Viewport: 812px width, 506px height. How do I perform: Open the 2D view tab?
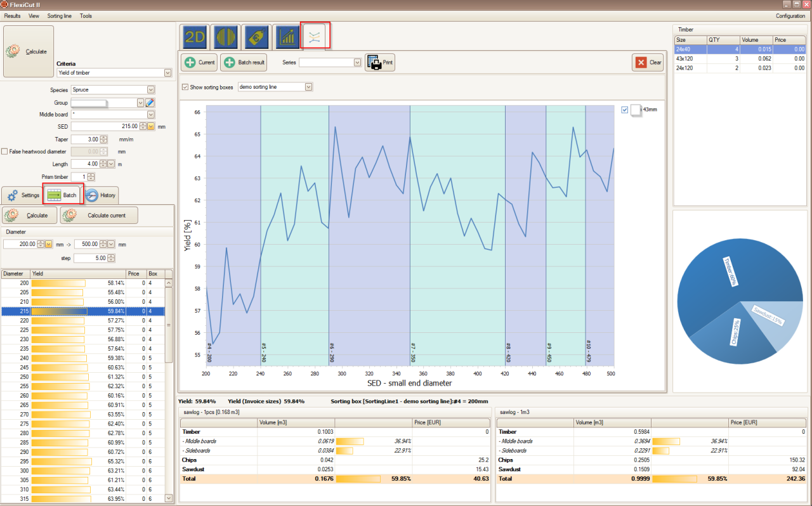(x=195, y=37)
